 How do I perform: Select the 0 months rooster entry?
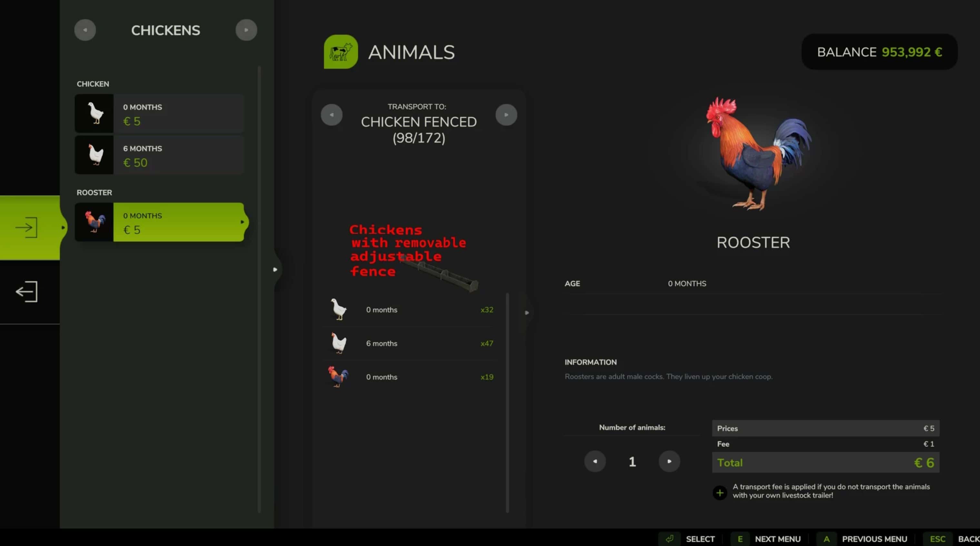159,222
